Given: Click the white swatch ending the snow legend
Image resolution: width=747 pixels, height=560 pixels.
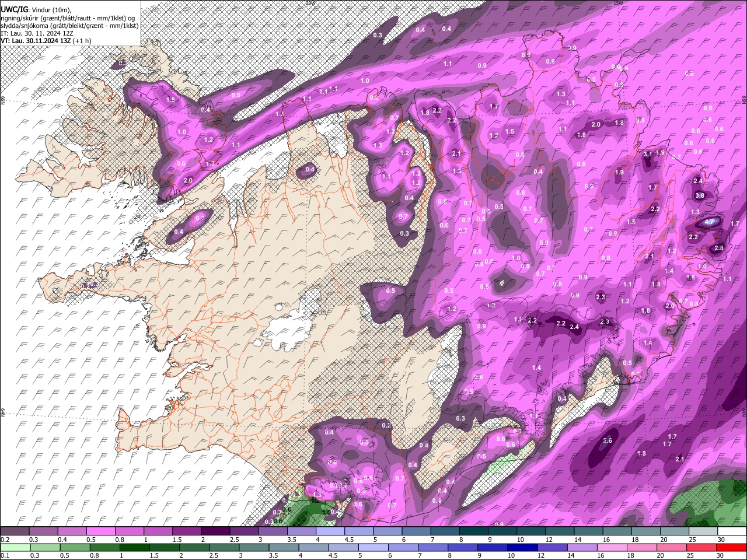Looking at the screenshot, I should [732, 531].
